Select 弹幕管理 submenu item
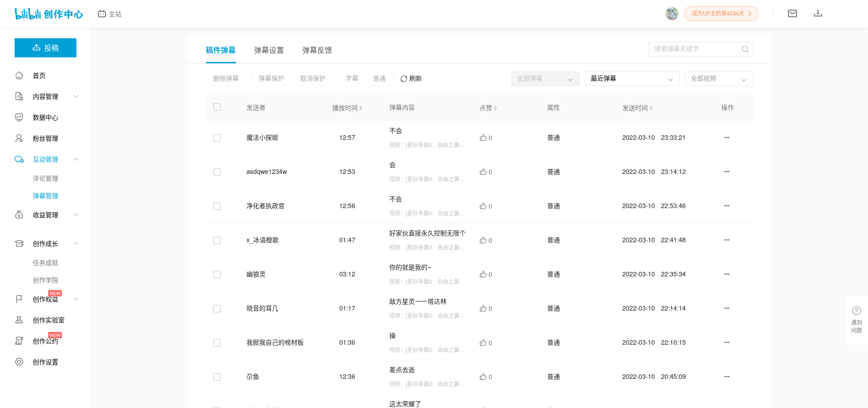 45,196
